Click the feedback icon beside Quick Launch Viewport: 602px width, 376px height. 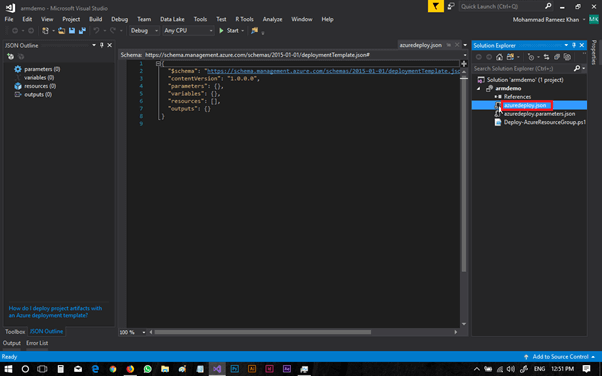pyautogui.click(x=451, y=6)
